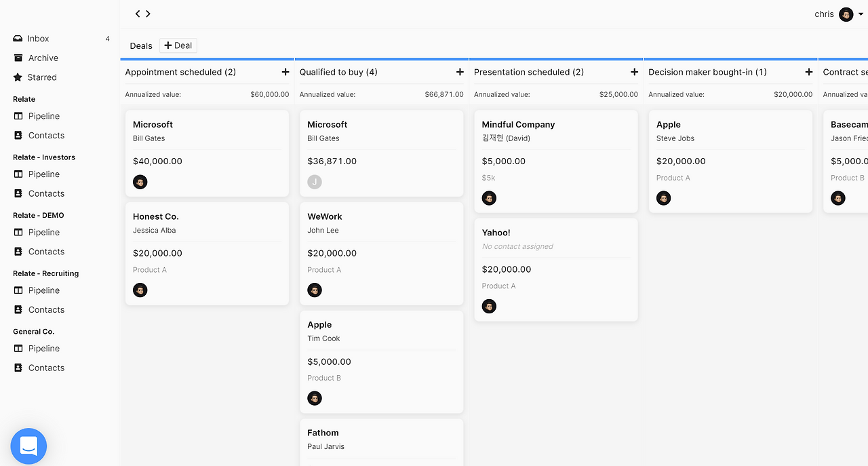
Task: Open the Microsoft $40,000.00 deal card
Action: point(207,153)
